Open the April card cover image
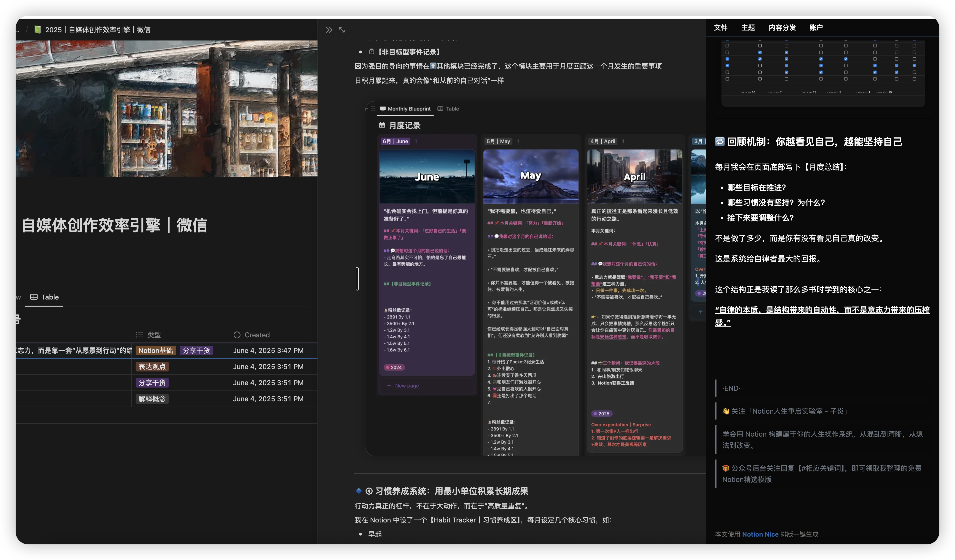Image resolution: width=955 pixels, height=560 pixels. [634, 176]
